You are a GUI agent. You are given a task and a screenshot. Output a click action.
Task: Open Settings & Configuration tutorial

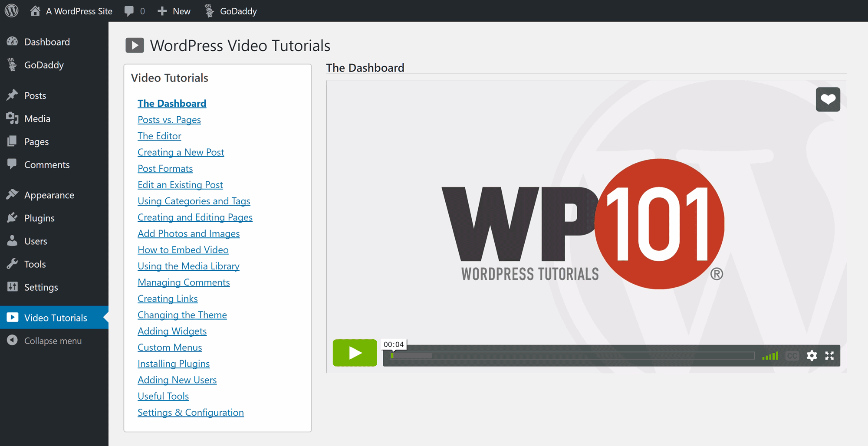pos(191,413)
